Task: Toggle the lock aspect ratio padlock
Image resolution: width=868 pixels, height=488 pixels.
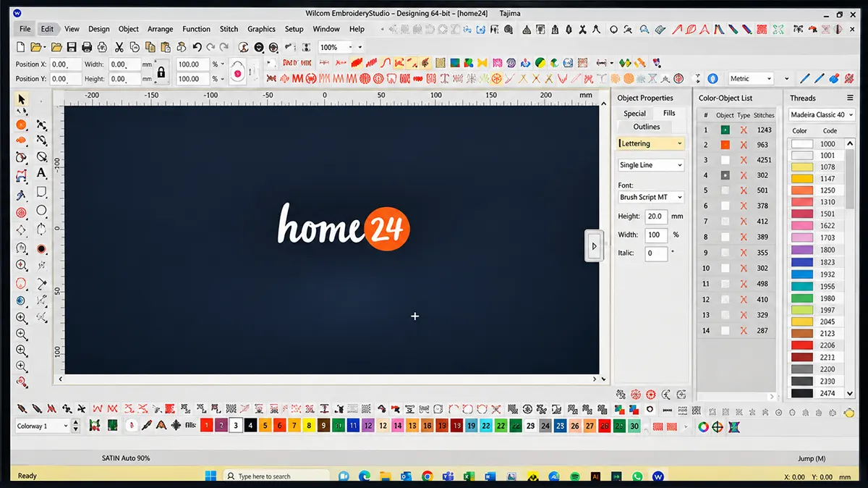Action: (x=161, y=72)
